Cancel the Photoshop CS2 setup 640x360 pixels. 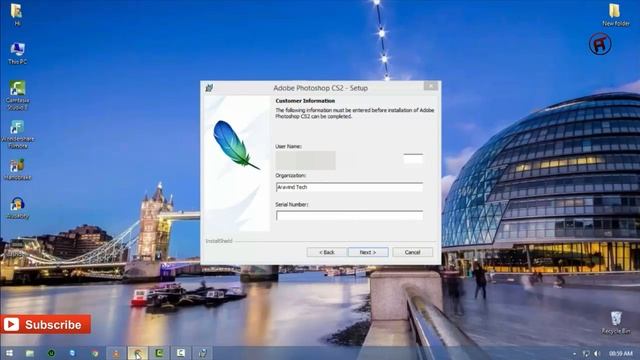coord(412,252)
